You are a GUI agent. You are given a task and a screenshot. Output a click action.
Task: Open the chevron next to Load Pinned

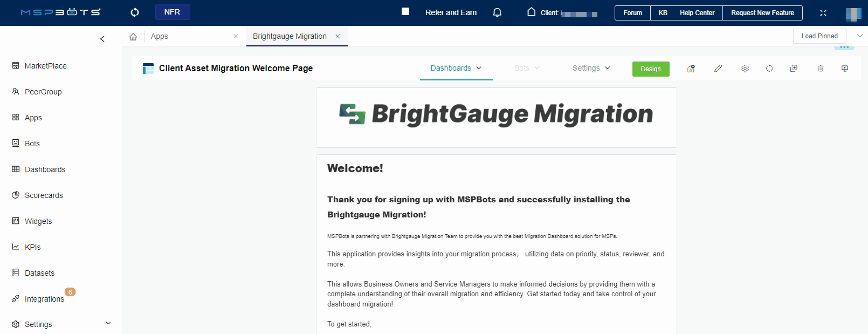point(859,36)
